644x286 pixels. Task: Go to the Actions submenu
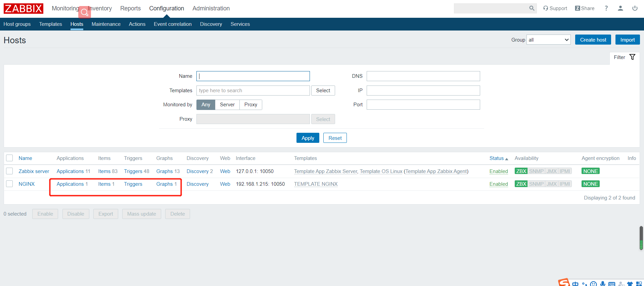click(x=137, y=24)
